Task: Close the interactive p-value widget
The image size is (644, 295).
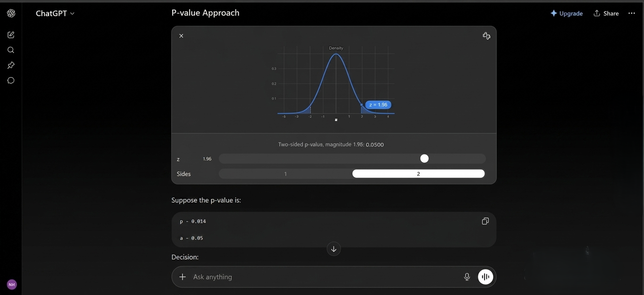Action: tap(181, 36)
